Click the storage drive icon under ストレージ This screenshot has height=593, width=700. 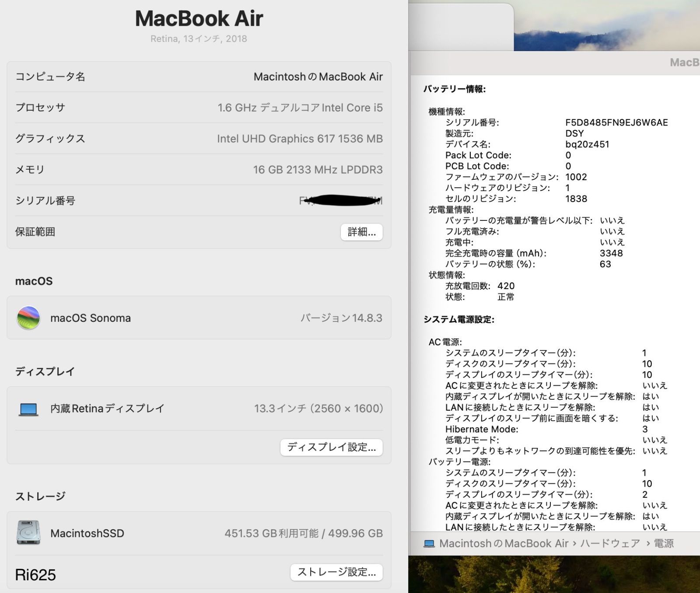coord(28,533)
